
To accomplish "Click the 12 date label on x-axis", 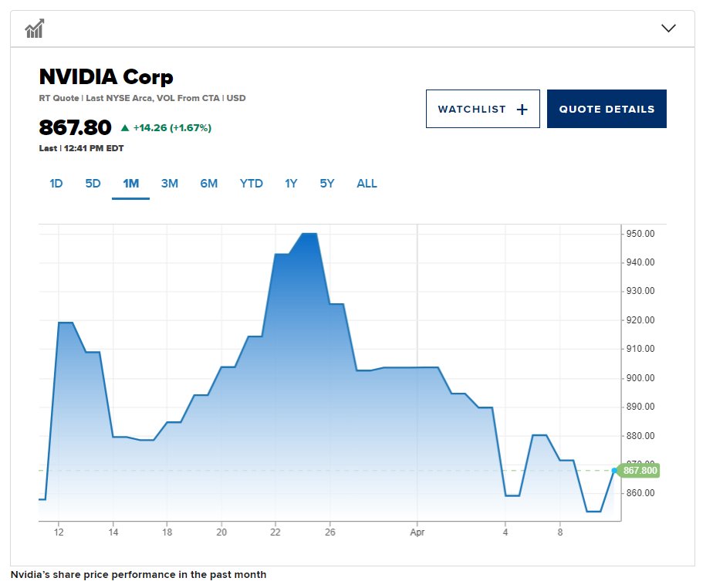I will (x=59, y=532).
